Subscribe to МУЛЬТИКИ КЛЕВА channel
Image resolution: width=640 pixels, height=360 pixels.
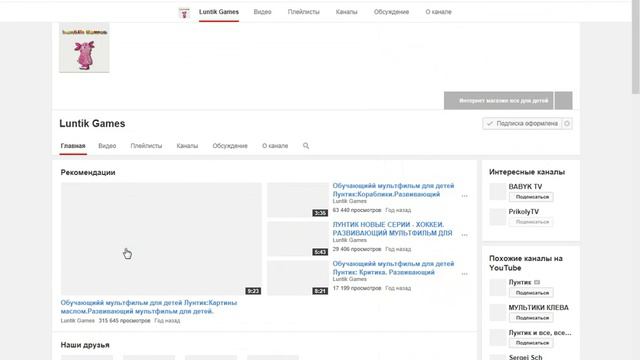click(531, 318)
